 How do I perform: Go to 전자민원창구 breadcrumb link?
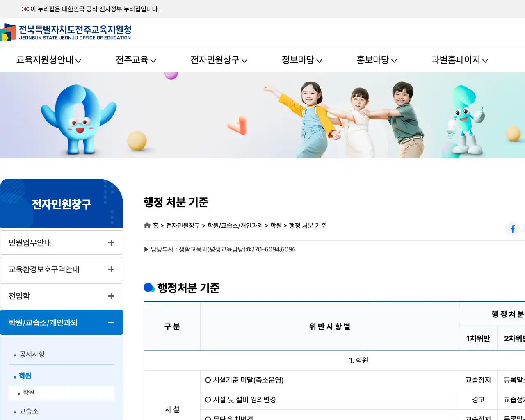click(183, 226)
